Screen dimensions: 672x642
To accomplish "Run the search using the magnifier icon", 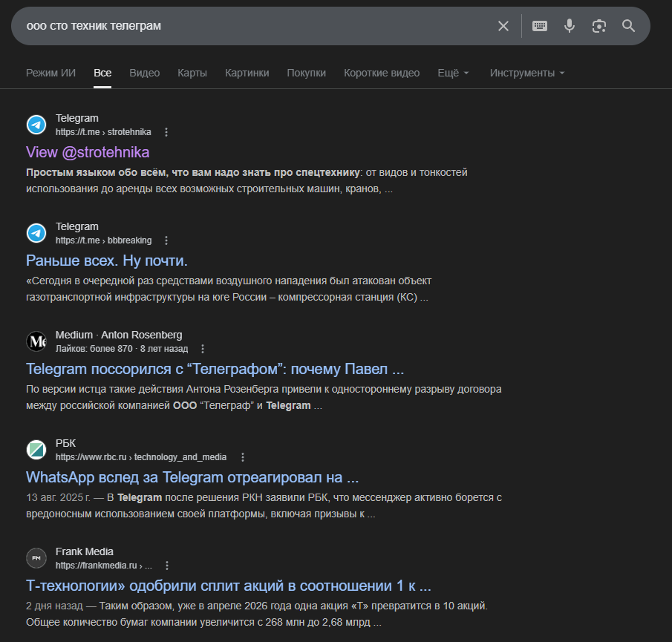I will point(628,26).
